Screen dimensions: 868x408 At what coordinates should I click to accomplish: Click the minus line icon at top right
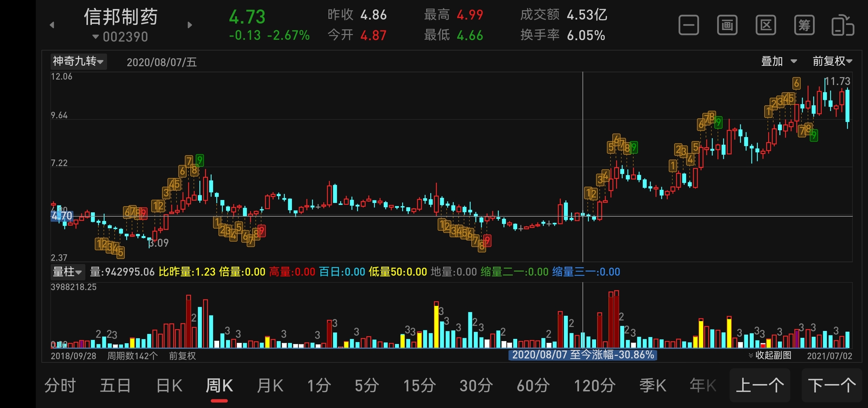click(689, 25)
